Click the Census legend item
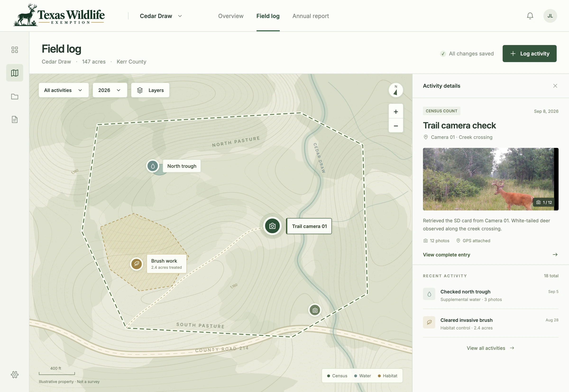Image resolution: width=569 pixels, height=392 pixels. point(337,376)
